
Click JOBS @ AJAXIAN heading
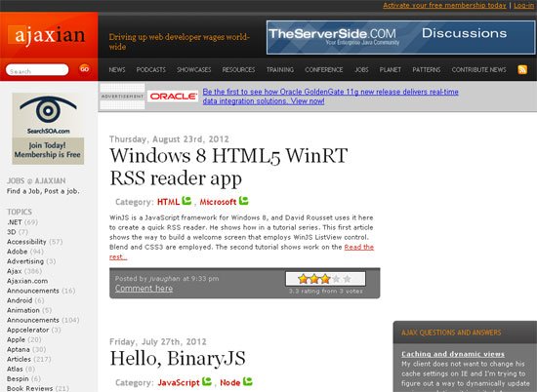pos(36,181)
